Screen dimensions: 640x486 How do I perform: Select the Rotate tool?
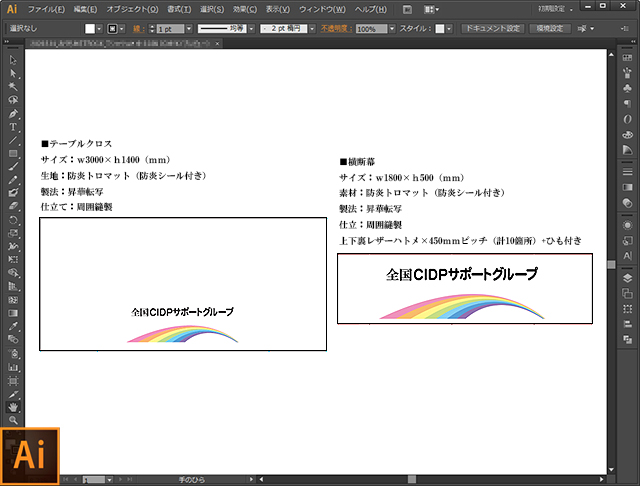coord(13,220)
